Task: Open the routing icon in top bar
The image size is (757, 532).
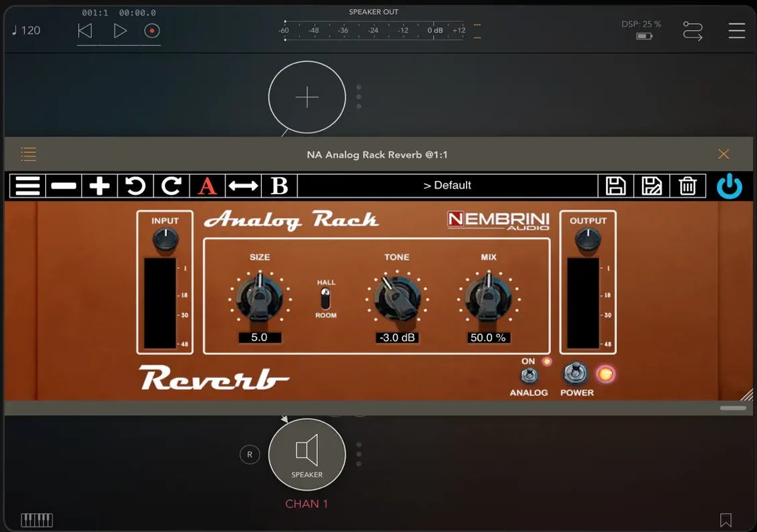Action: tap(693, 31)
